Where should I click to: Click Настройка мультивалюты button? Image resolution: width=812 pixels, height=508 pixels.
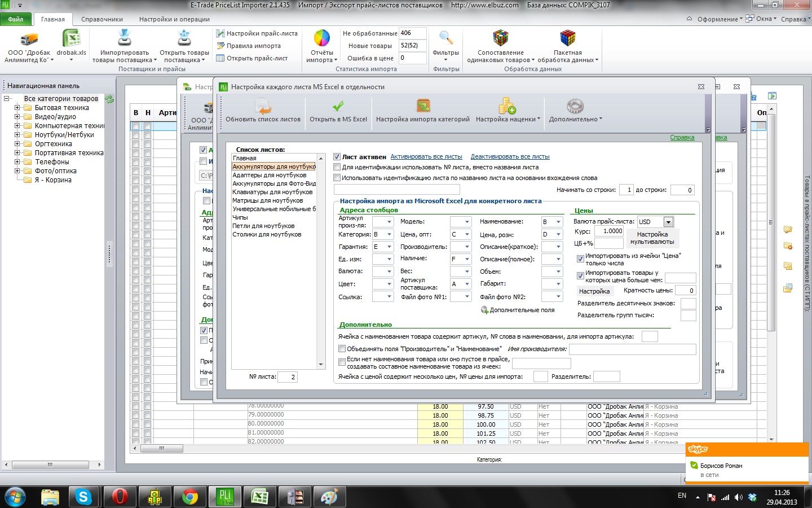tap(652, 238)
